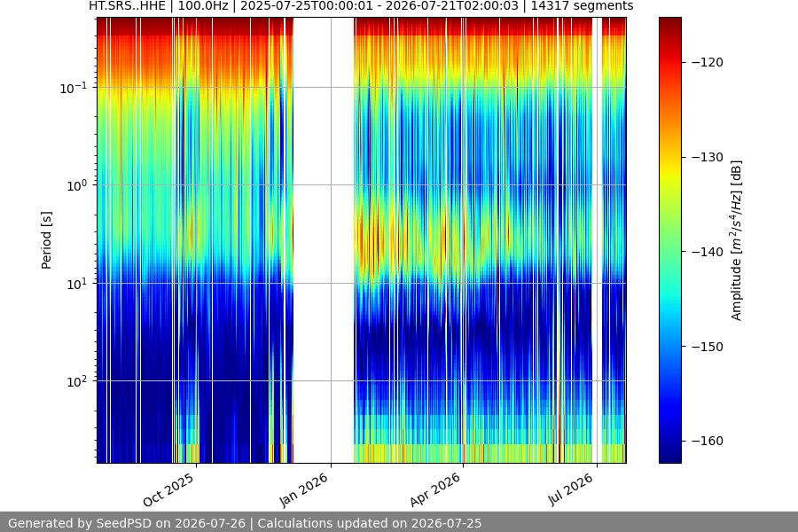Click the 'Period [s]' y-axis label

(46, 240)
